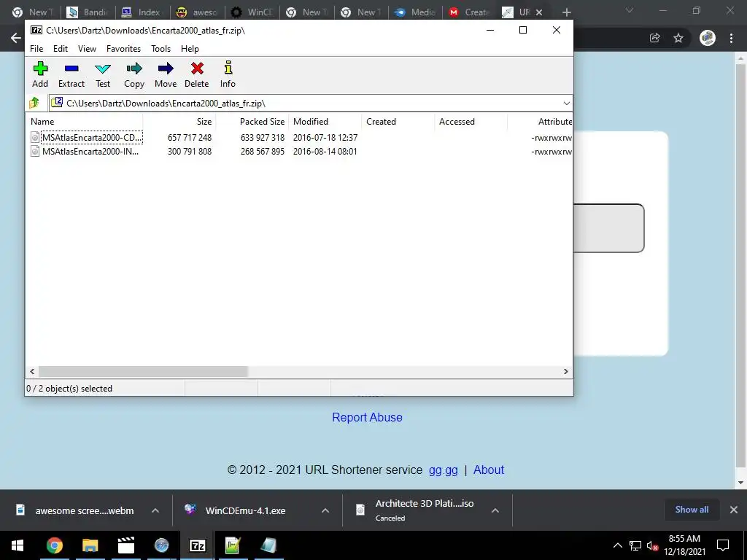The height and width of the screenshot is (560, 747).
Task: Click the Report Abuse link
Action: click(368, 417)
